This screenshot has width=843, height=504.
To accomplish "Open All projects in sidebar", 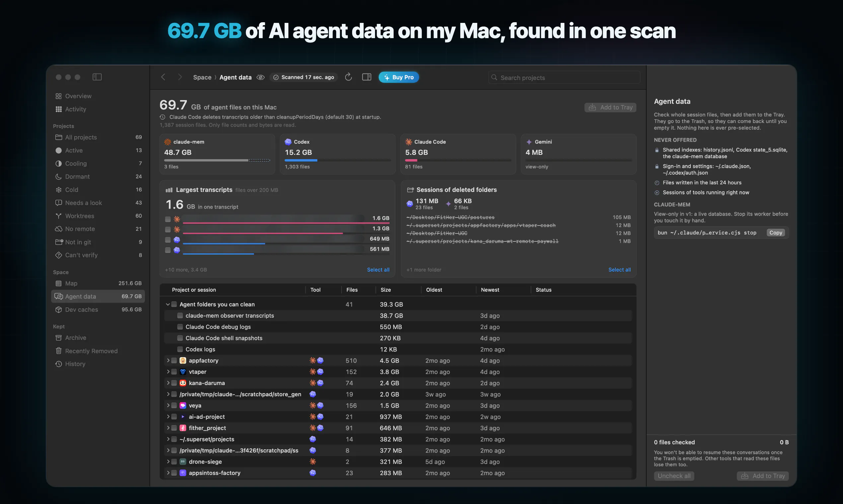I will 98,137.
